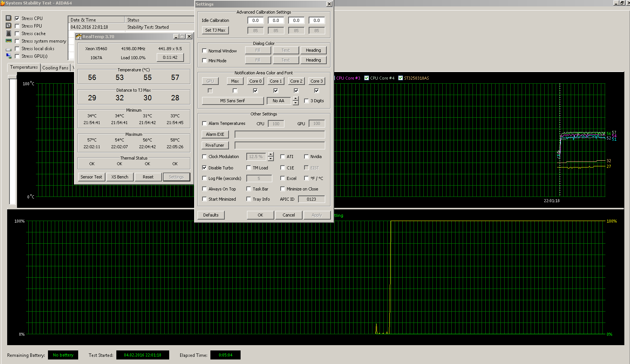630x364 pixels.
Task: Click the FPU icon next to Stress FPU
Action: click(9, 26)
